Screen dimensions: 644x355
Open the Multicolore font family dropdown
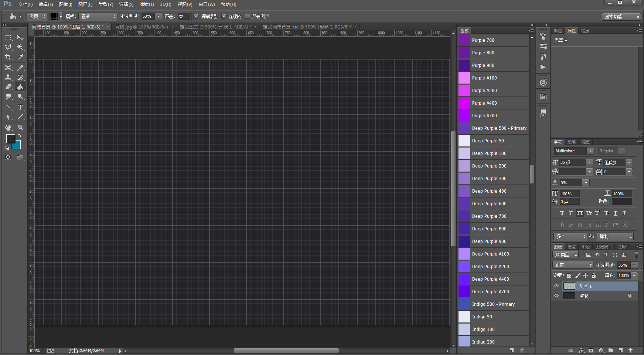pos(590,151)
